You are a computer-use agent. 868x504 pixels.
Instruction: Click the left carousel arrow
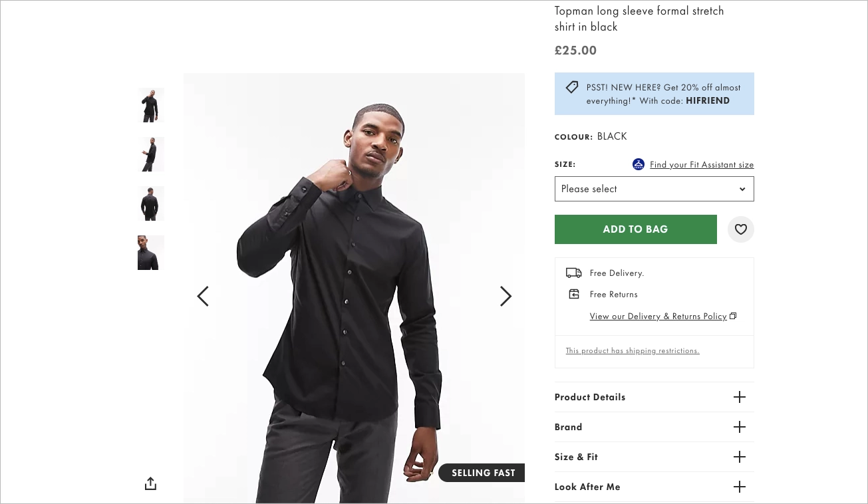point(203,296)
